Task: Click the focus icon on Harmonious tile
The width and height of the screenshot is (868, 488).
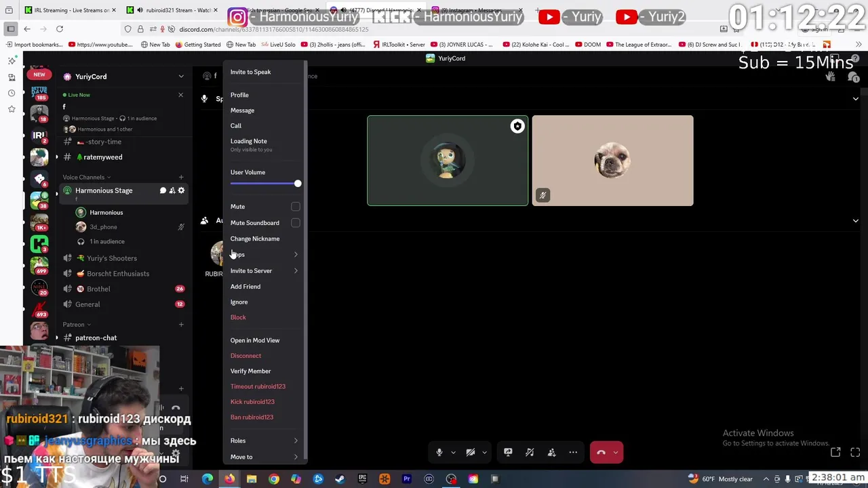Action: tap(517, 126)
